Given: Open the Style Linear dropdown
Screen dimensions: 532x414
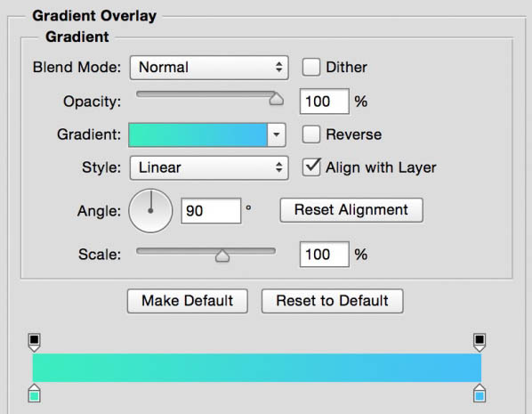Looking at the screenshot, I should (209, 167).
